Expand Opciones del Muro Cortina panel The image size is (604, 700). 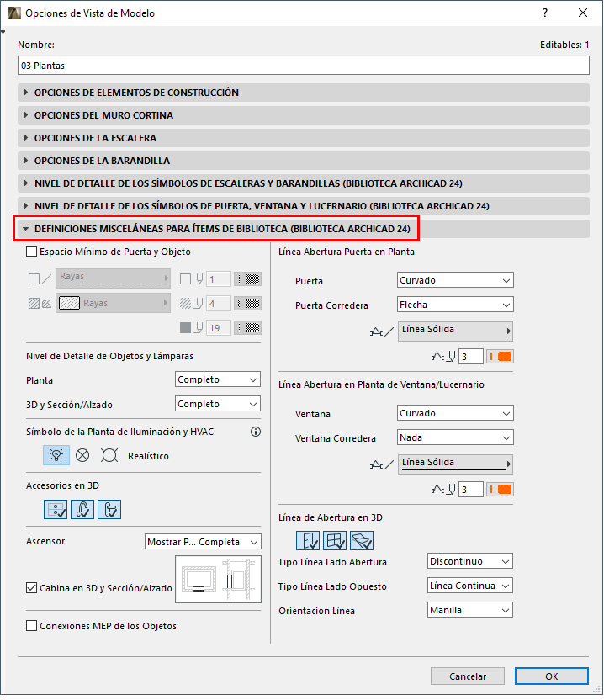click(x=304, y=115)
